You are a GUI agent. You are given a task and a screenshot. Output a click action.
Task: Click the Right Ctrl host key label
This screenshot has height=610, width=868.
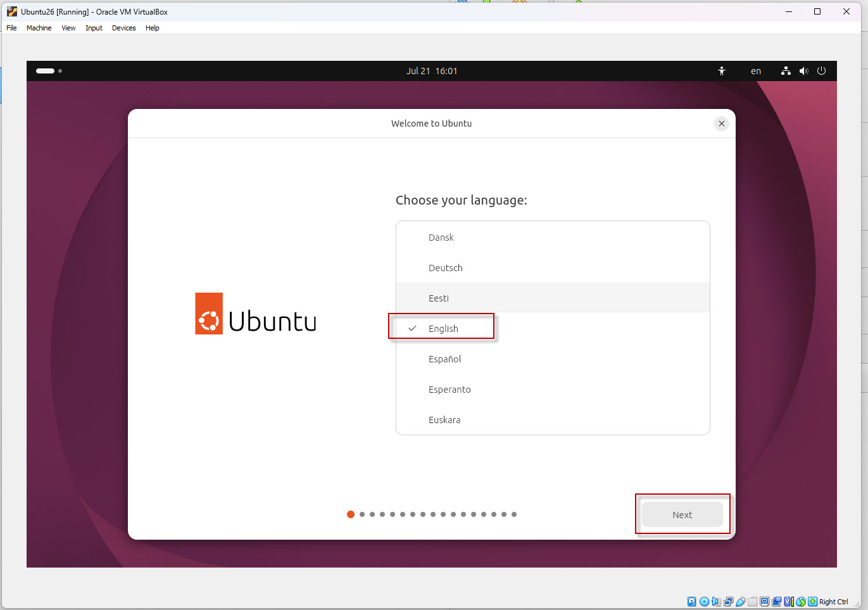coord(834,602)
